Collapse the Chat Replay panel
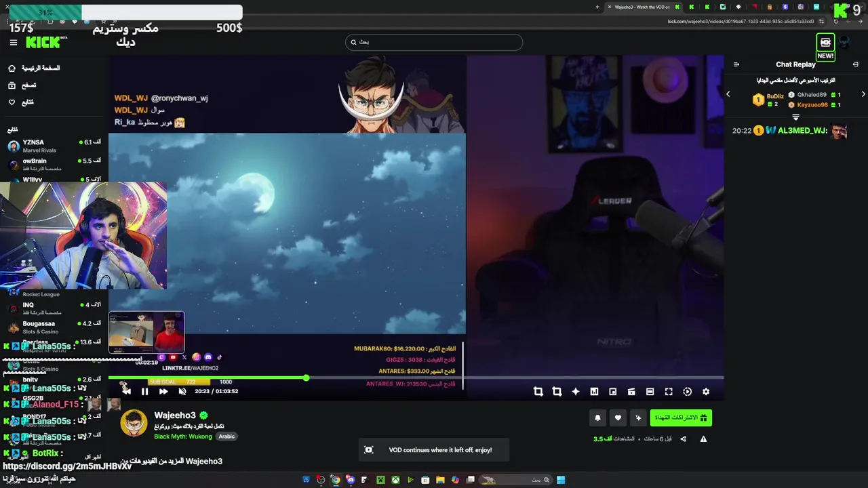The width and height of the screenshot is (868, 488). tap(855, 64)
